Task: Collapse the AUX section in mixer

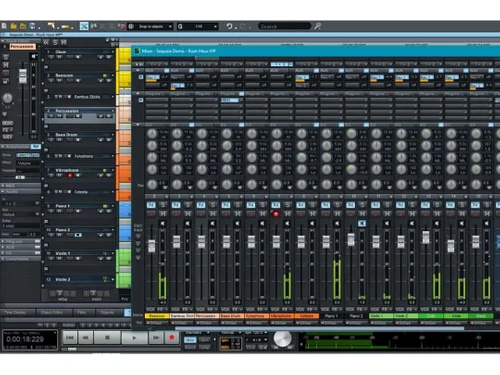Action: (x=138, y=71)
